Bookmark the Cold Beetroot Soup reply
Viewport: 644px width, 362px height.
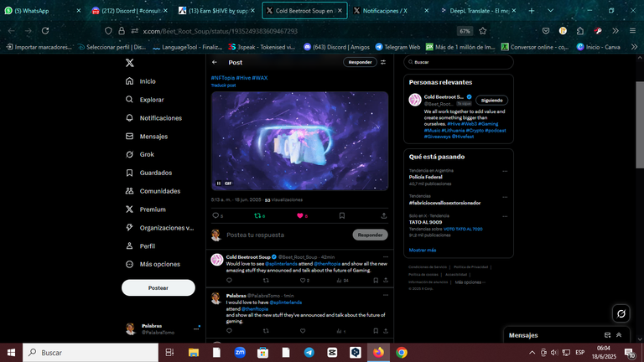376,281
